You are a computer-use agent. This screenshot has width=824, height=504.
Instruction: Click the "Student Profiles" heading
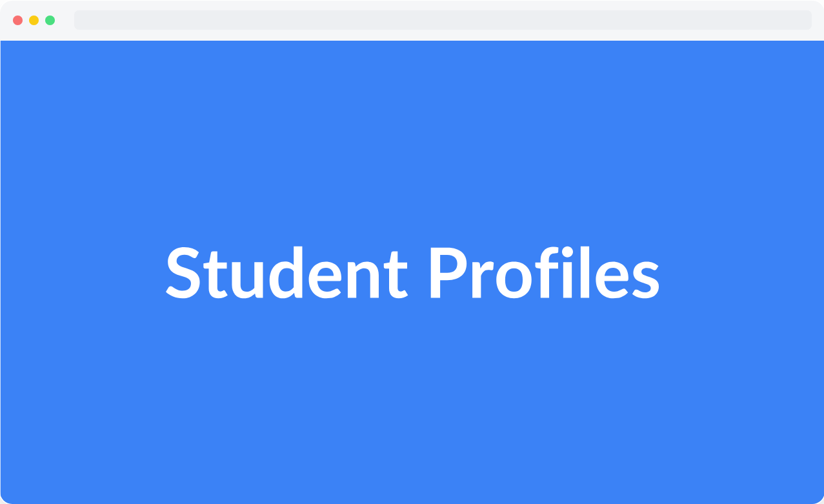point(412,272)
